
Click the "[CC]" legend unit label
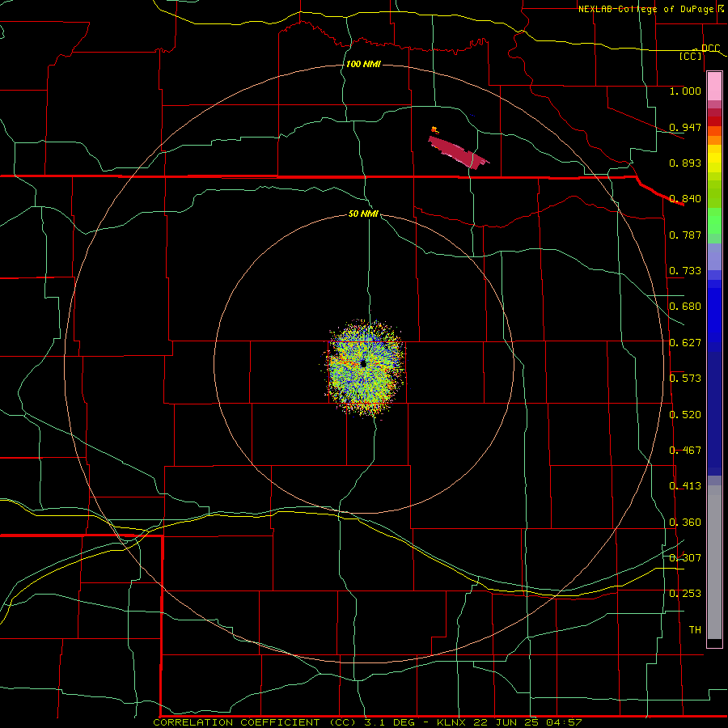691,56
